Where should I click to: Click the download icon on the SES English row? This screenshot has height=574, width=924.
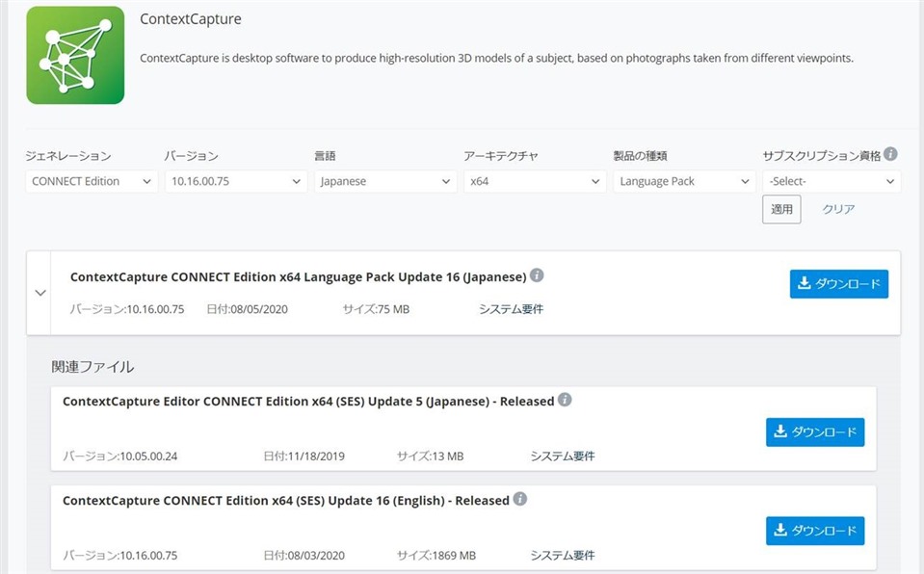click(781, 531)
